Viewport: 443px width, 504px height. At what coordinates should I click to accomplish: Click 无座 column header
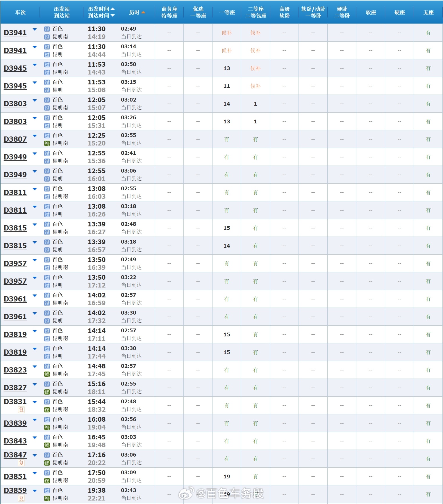pos(428,13)
